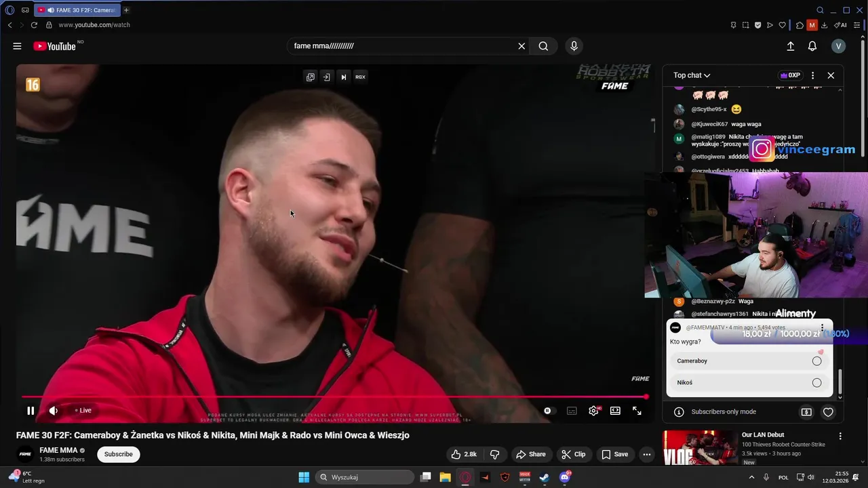Reload the page in the browser
The height and width of the screenshot is (488, 868).
pos(34,25)
